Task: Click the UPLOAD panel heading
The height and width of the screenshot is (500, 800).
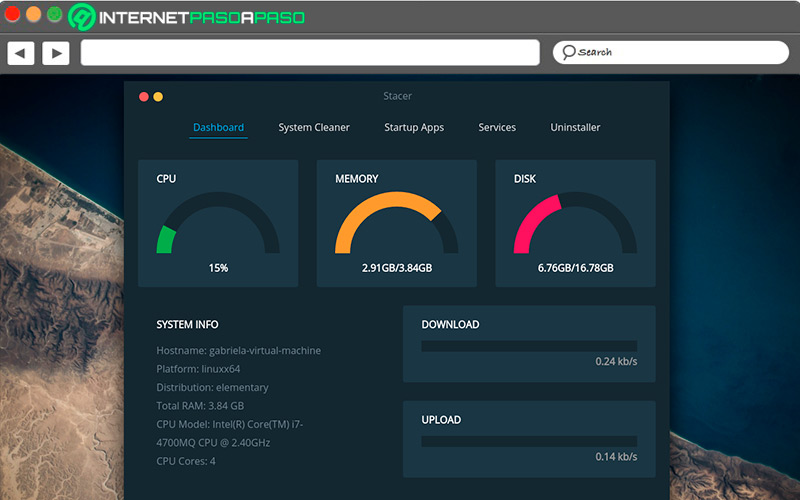Action: pyautogui.click(x=441, y=420)
